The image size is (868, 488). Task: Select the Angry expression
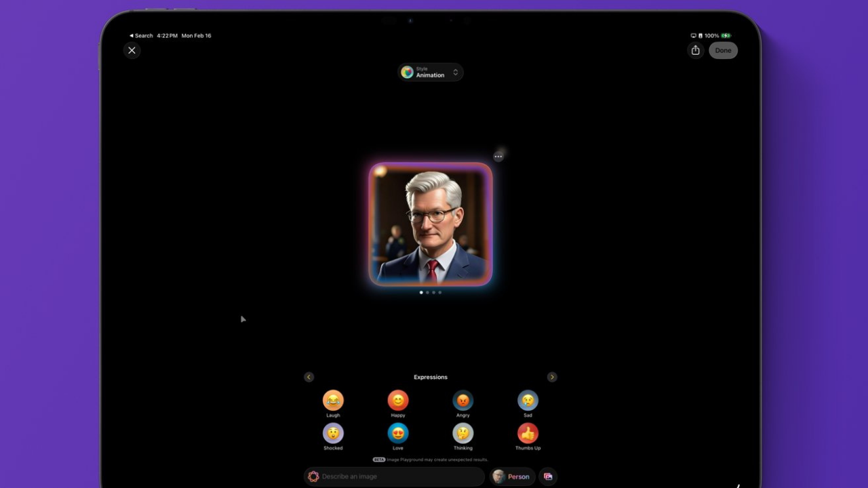(463, 400)
